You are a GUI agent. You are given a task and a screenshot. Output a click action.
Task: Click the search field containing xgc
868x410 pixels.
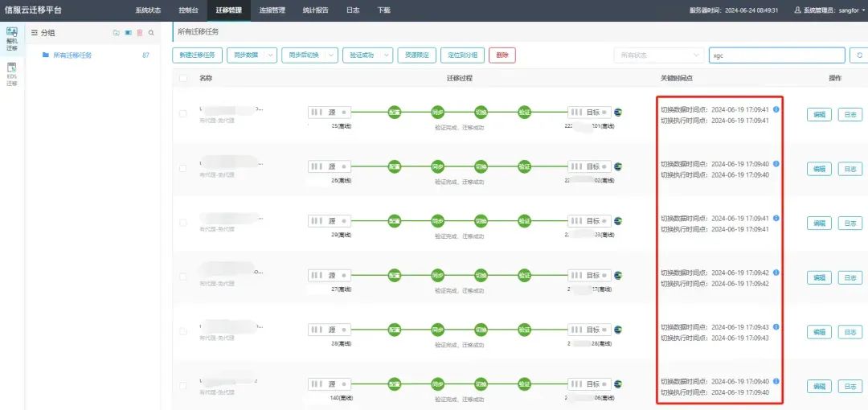point(777,55)
